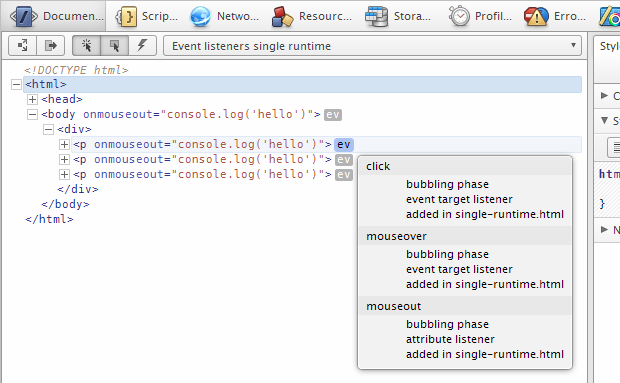Collapse the down-arrow section in right sidebar
Screen dimensions: 620x383
pyautogui.click(x=604, y=120)
